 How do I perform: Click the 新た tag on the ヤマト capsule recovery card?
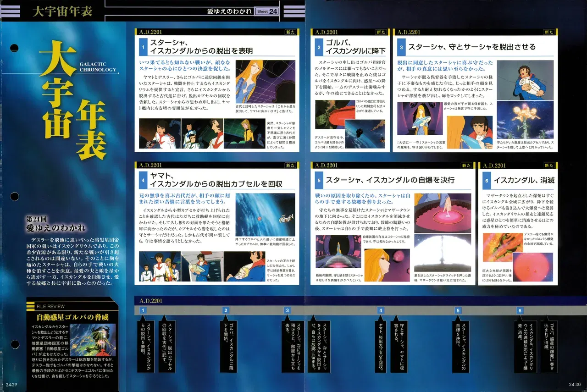[290, 165]
